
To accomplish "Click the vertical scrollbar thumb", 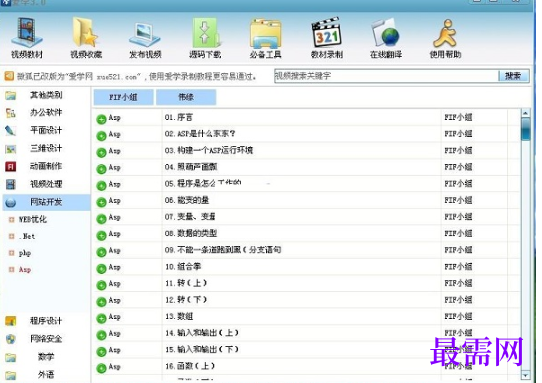I will point(525,129).
